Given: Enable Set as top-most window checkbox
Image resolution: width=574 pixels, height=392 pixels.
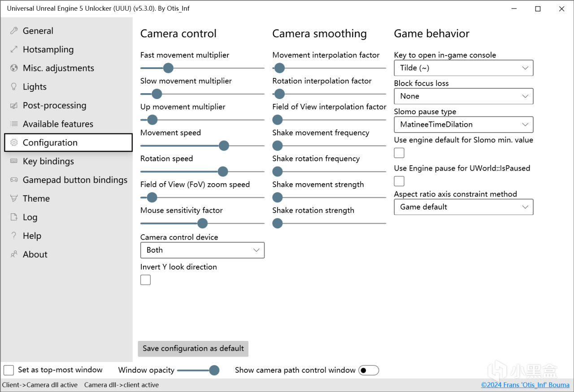Looking at the screenshot, I should pyautogui.click(x=9, y=370).
